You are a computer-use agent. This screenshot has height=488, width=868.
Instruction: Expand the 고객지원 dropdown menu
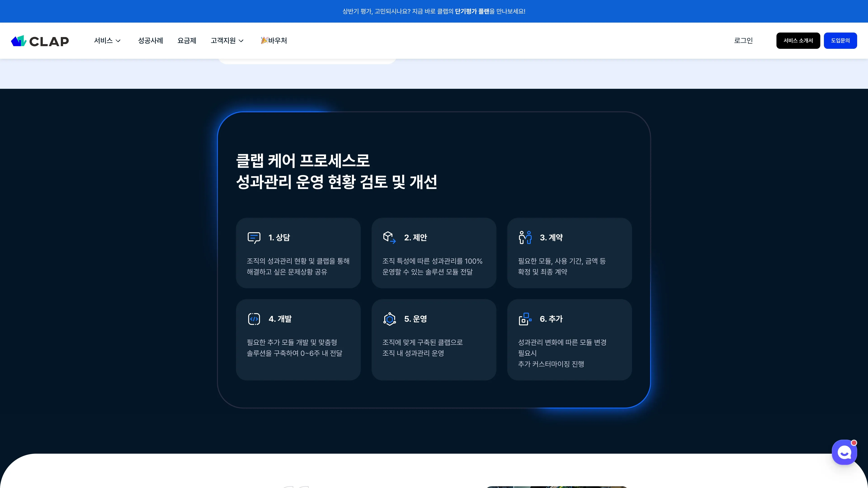pos(227,41)
